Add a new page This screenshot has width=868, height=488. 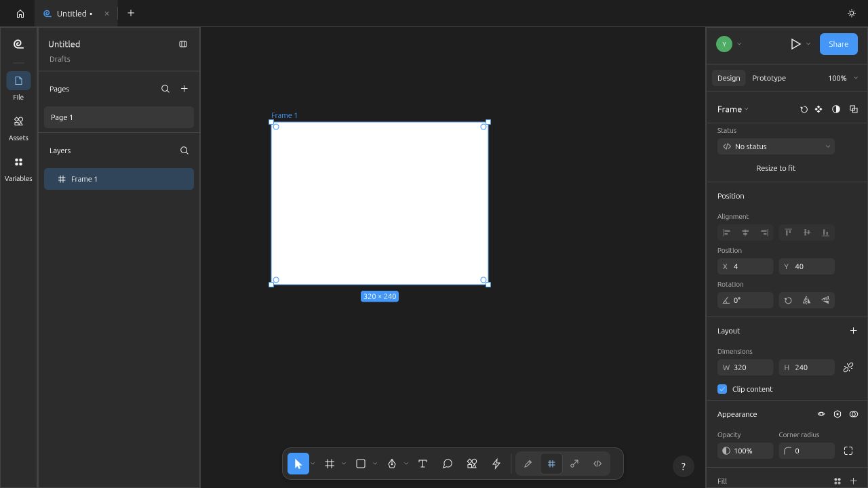point(184,89)
